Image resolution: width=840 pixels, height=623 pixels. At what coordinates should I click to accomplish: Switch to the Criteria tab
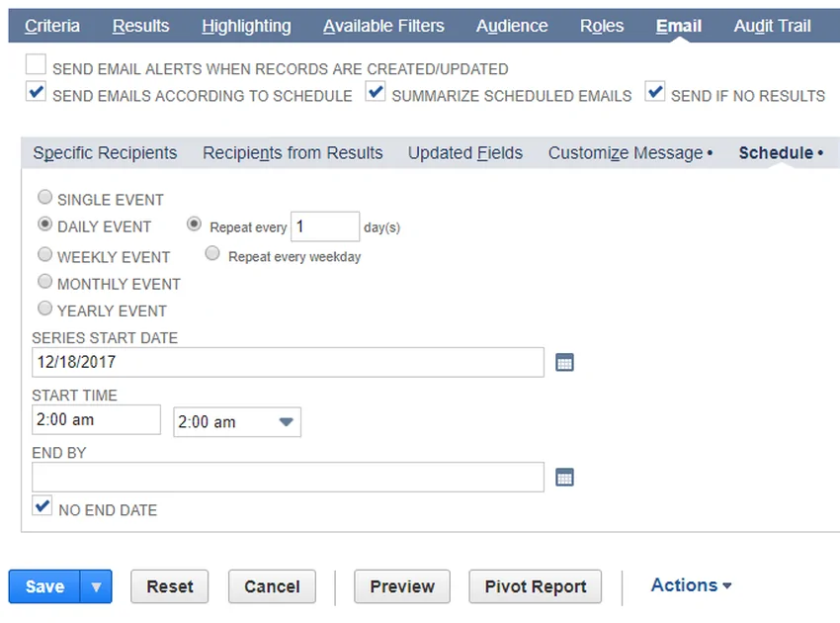click(52, 26)
